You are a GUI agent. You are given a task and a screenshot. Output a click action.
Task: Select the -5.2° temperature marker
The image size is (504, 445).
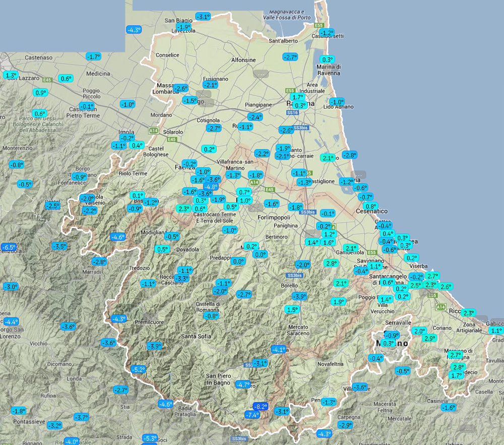coord(138,369)
